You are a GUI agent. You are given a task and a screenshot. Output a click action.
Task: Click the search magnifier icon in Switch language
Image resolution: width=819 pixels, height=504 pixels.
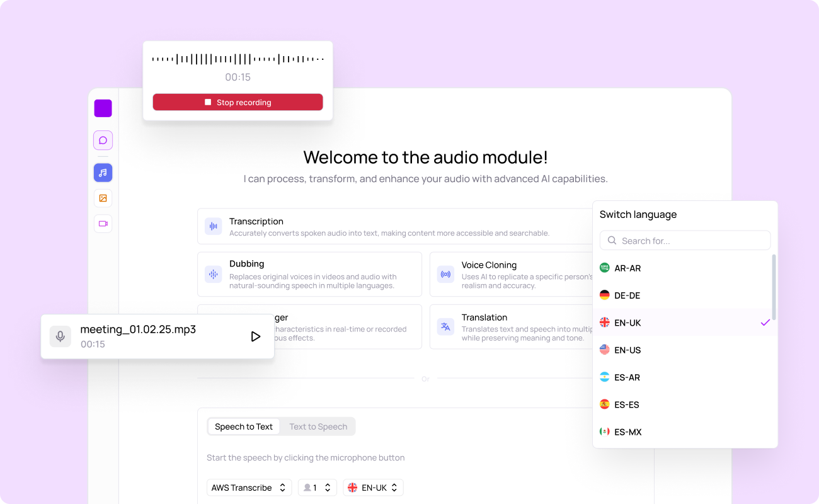(612, 241)
